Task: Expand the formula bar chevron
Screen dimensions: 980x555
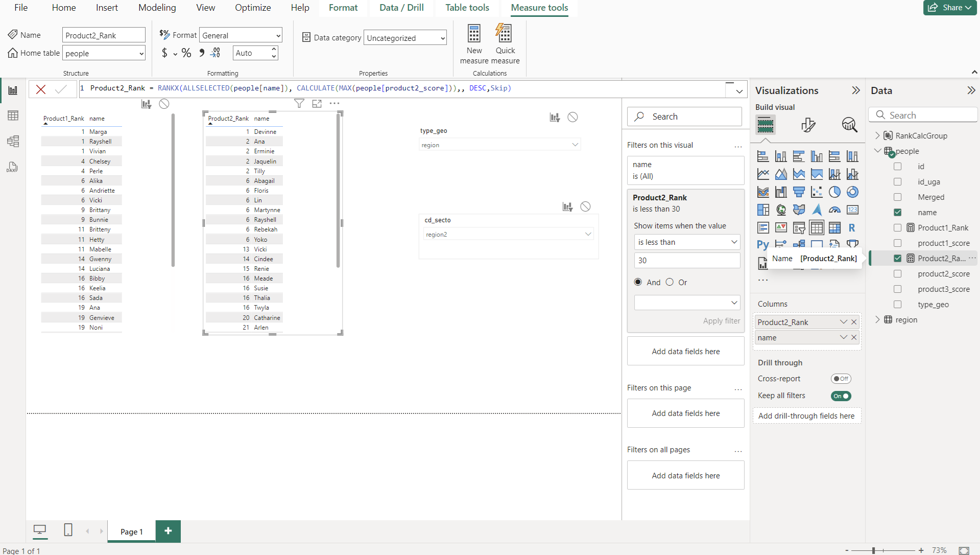Action: (739, 91)
